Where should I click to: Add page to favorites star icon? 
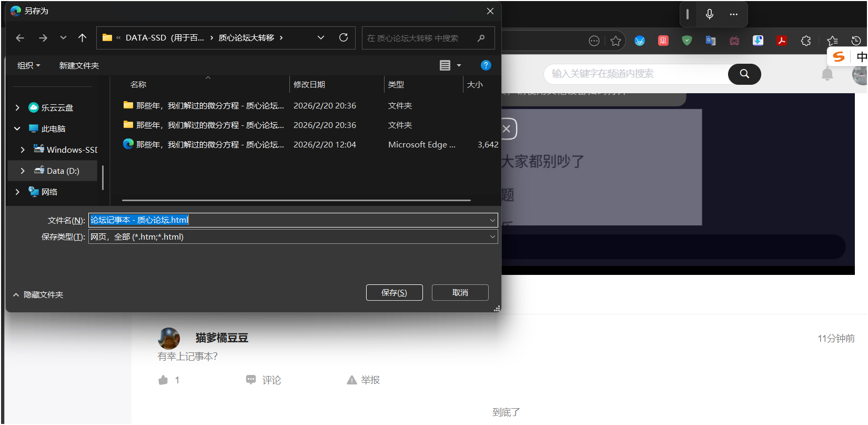tap(615, 41)
